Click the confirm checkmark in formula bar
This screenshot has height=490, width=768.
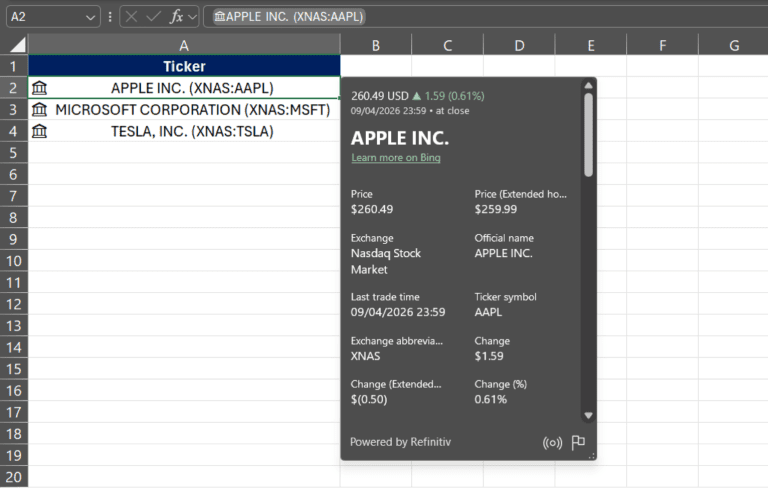(x=153, y=17)
